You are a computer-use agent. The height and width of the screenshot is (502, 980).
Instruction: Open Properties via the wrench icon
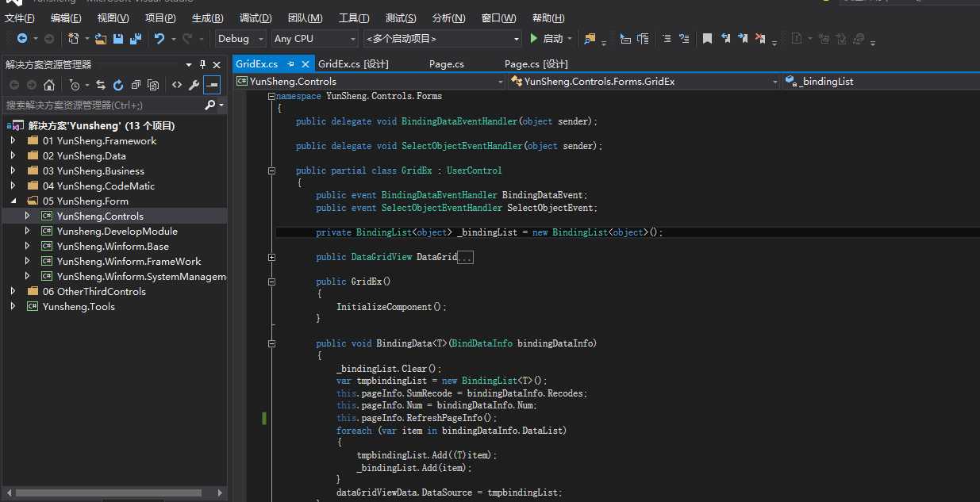(194, 85)
